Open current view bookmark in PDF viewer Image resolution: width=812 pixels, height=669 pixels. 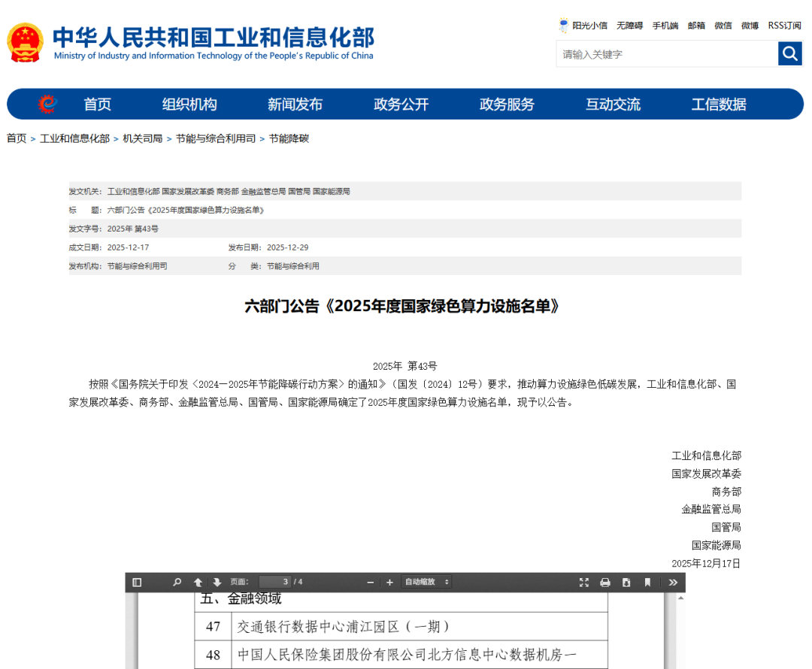pyautogui.click(x=647, y=582)
